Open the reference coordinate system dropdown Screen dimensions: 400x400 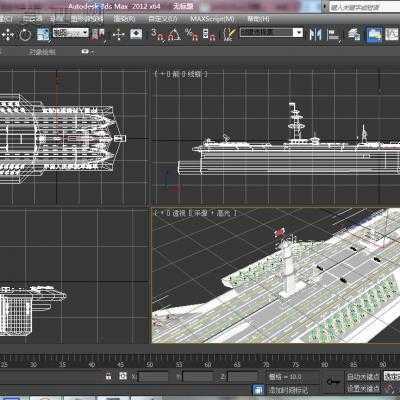click(x=71, y=33)
